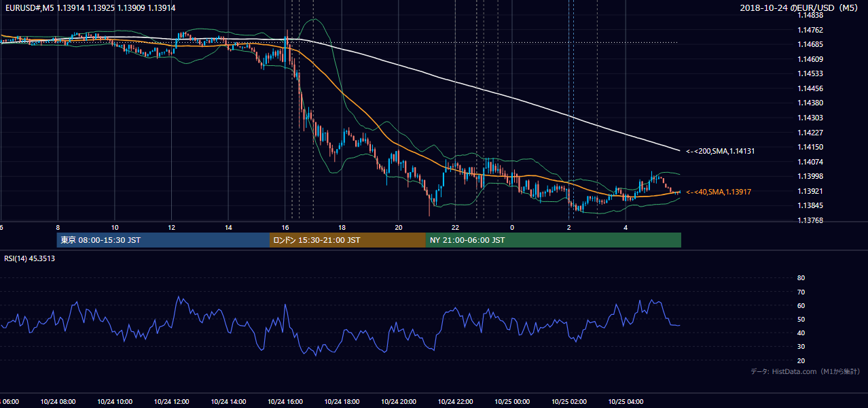The height and width of the screenshot is (408, 868).
Task: Click hour tick 0 below the price chart
Action: pos(512,227)
